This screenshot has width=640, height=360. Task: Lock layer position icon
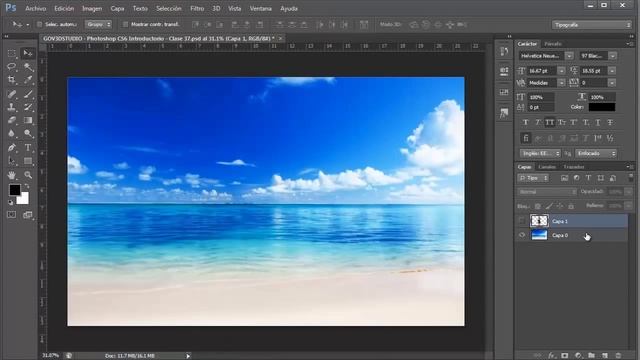560,206
